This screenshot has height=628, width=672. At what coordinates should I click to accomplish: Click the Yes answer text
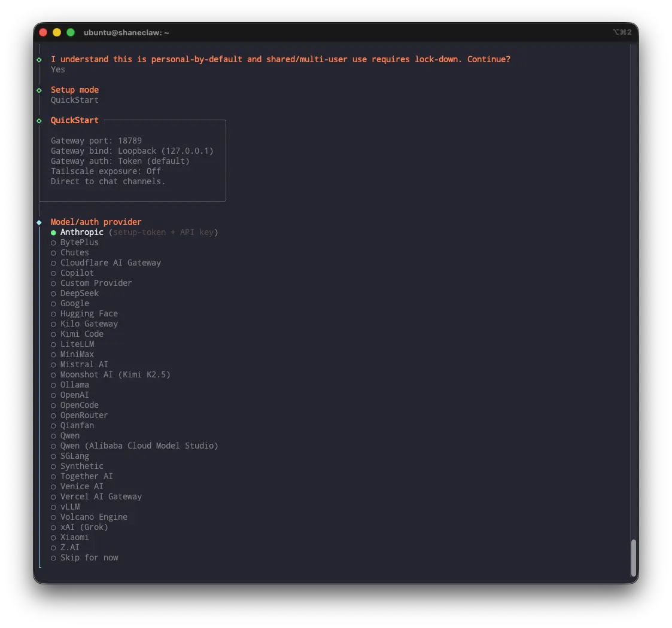[x=58, y=69]
